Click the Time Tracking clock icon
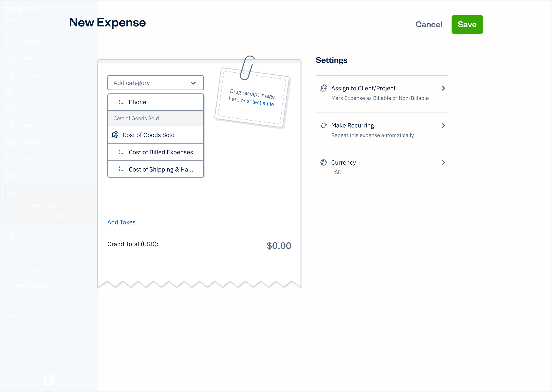The height and width of the screenshot is (392, 552). pyautogui.click(x=11, y=159)
